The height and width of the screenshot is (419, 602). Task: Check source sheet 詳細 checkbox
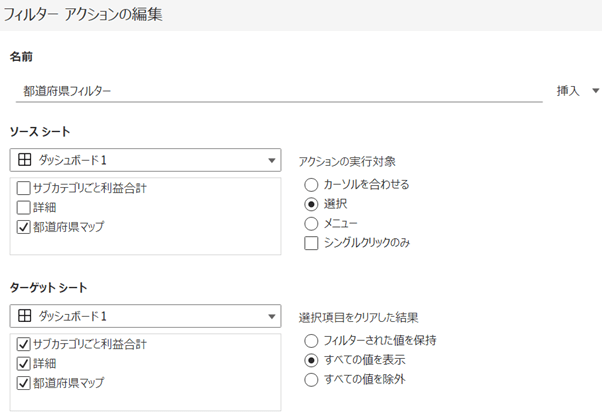pyautogui.click(x=23, y=207)
